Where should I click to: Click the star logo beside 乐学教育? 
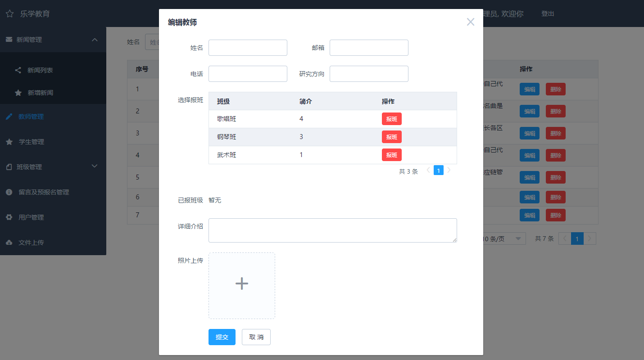(9, 13)
